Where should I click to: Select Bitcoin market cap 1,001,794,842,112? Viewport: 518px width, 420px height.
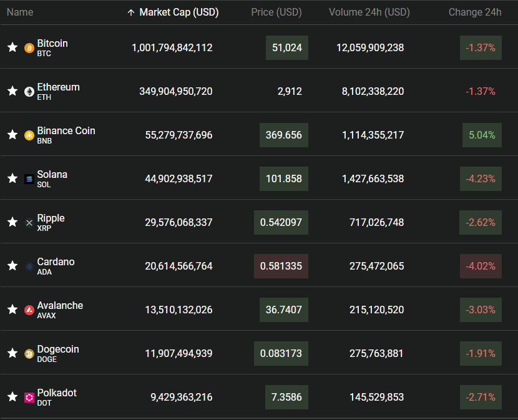coord(172,47)
